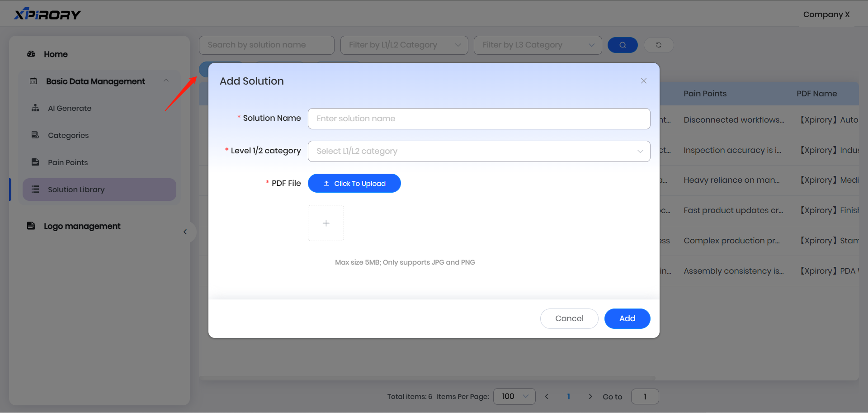The width and height of the screenshot is (868, 413).
Task: Click the Xpirory logo
Action: (x=47, y=14)
